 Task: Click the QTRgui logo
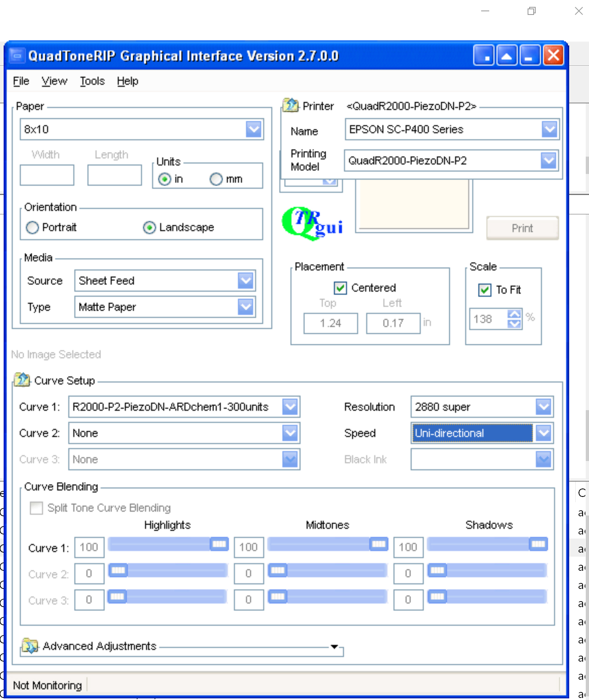pos(312,222)
